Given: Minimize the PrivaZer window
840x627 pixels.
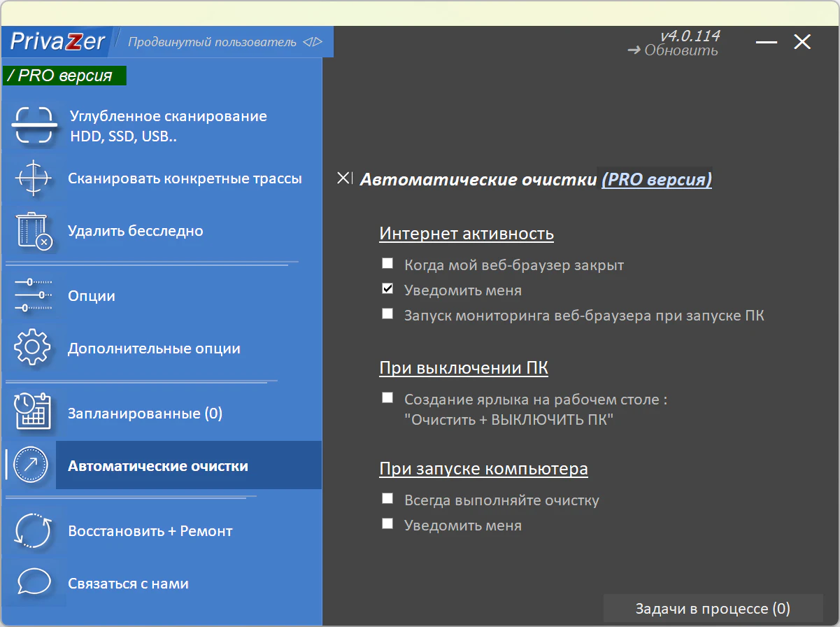Looking at the screenshot, I should click(767, 42).
